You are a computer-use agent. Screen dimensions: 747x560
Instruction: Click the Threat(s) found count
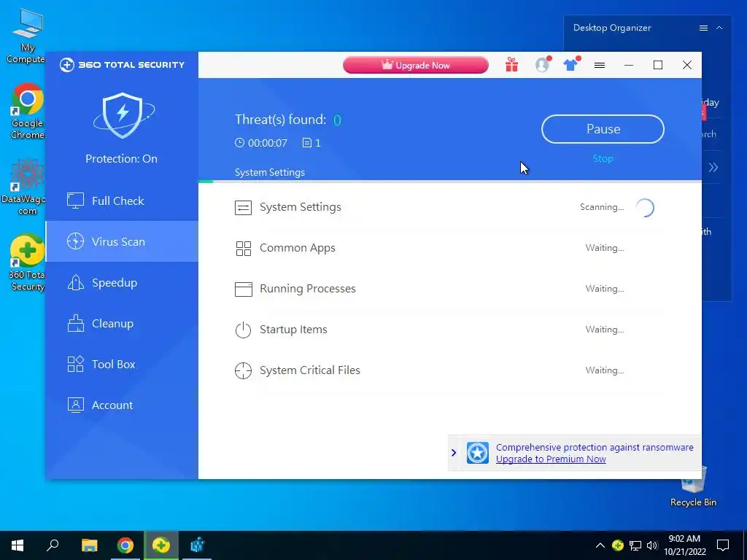[337, 120]
